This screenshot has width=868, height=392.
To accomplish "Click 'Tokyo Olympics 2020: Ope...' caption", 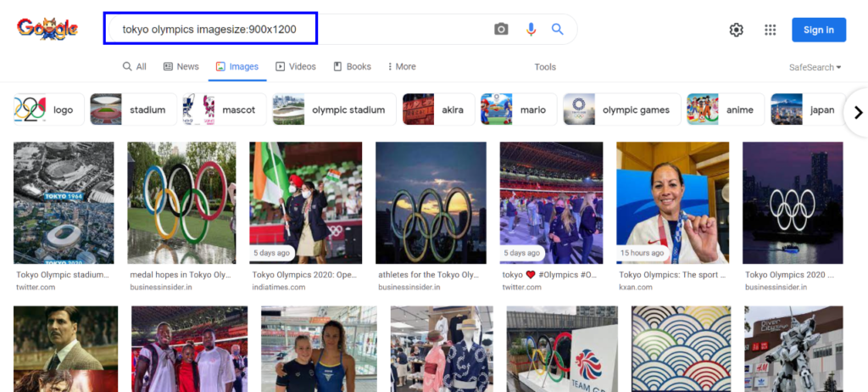I will coord(304,274).
